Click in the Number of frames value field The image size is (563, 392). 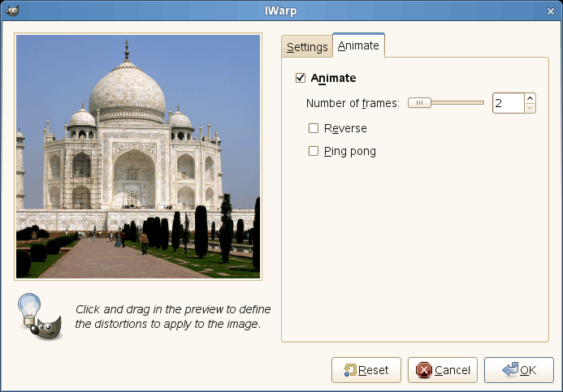pyautogui.click(x=509, y=103)
